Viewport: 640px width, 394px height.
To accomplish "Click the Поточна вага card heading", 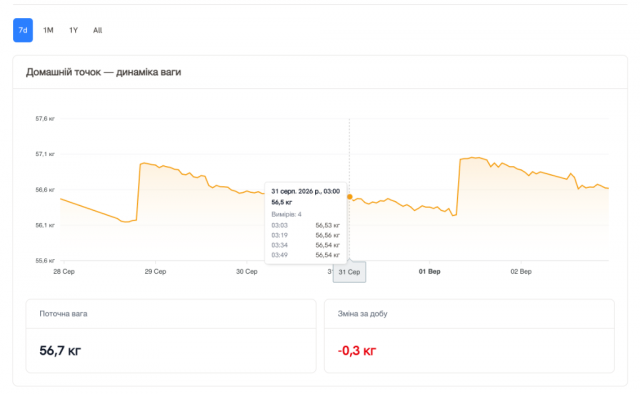I will pyautogui.click(x=63, y=314).
